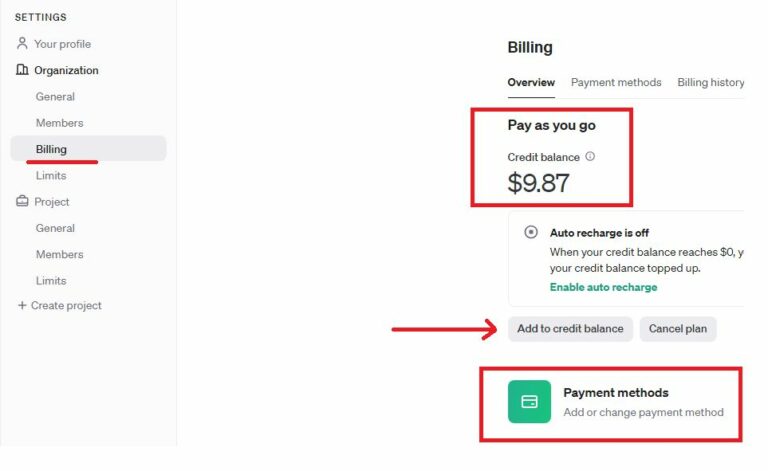Click the Your profile person icon
This screenshot has width=768, height=471.
point(22,44)
